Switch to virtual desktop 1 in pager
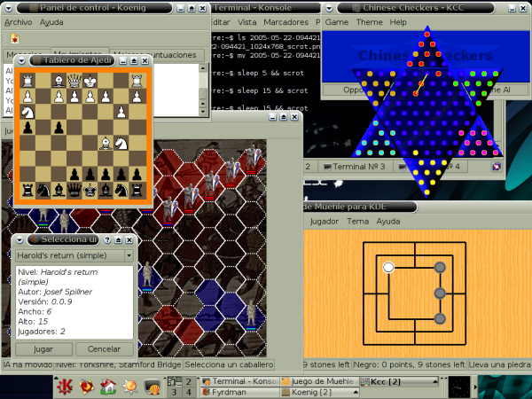The width and height of the screenshot is (532, 399). (175, 381)
